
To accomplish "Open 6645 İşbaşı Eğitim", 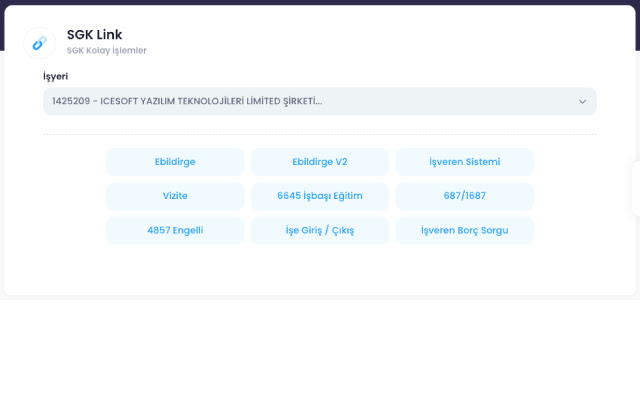I will [320, 196].
